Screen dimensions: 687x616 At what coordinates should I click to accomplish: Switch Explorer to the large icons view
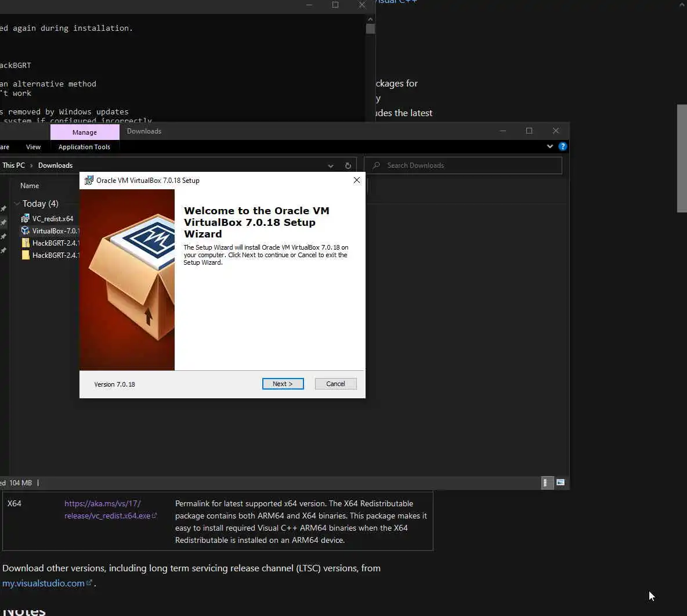click(561, 482)
